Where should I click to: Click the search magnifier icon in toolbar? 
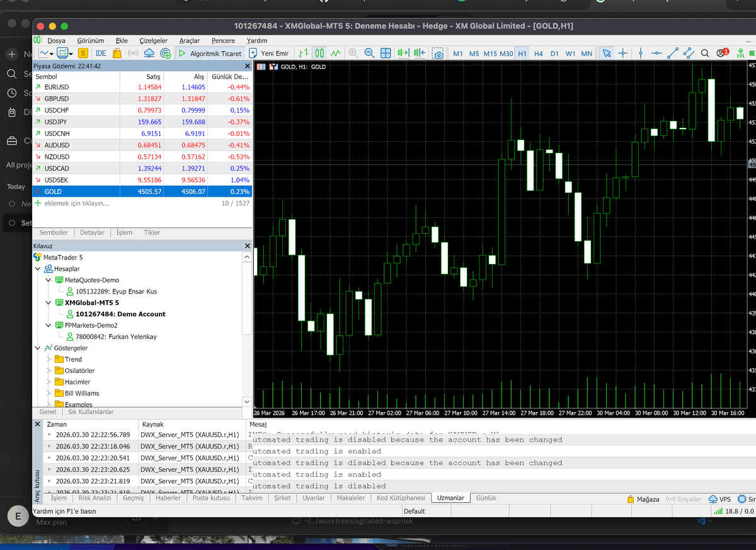click(x=705, y=54)
